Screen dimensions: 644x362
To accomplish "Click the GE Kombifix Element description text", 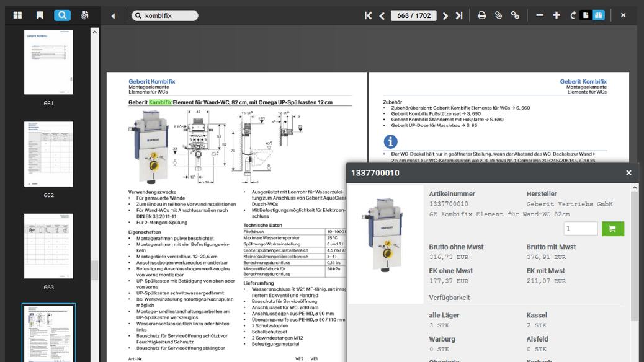I will point(499,214).
